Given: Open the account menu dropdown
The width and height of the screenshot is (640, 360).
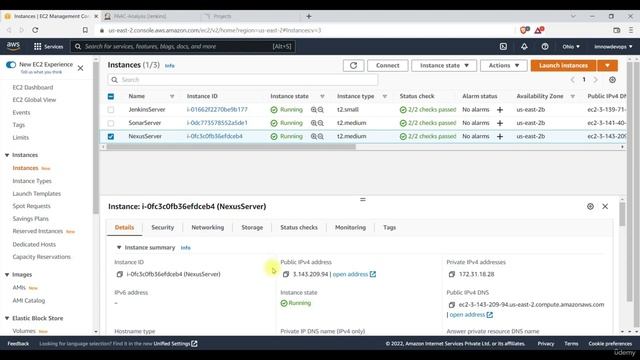Looking at the screenshot, I should pyautogui.click(x=613, y=47).
